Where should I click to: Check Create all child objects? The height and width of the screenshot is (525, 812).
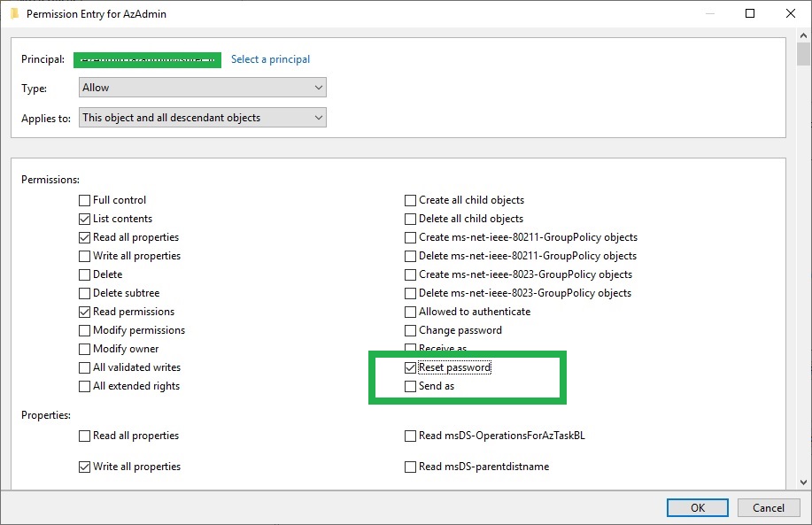point(410,199)
